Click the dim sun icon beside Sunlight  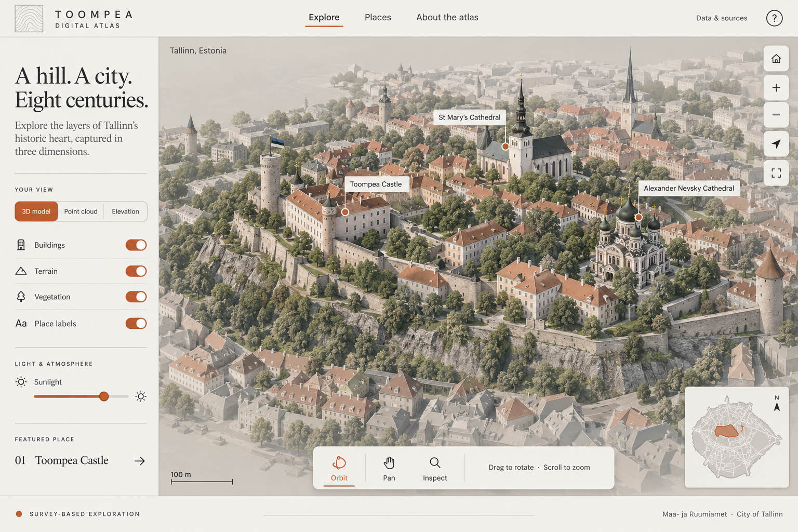click(21, 382)
